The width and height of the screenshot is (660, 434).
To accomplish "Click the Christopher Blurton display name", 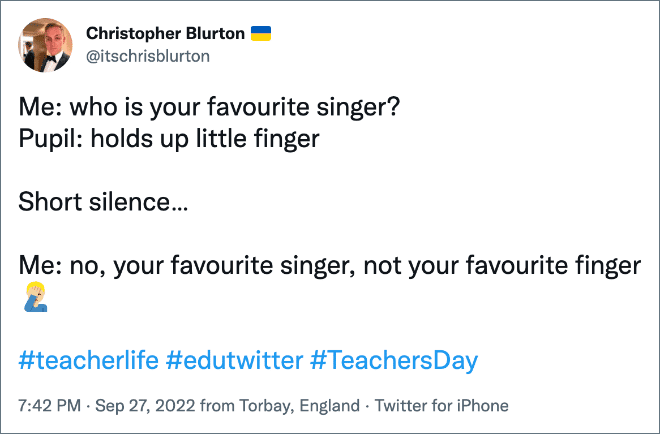I will pos(165,33).
